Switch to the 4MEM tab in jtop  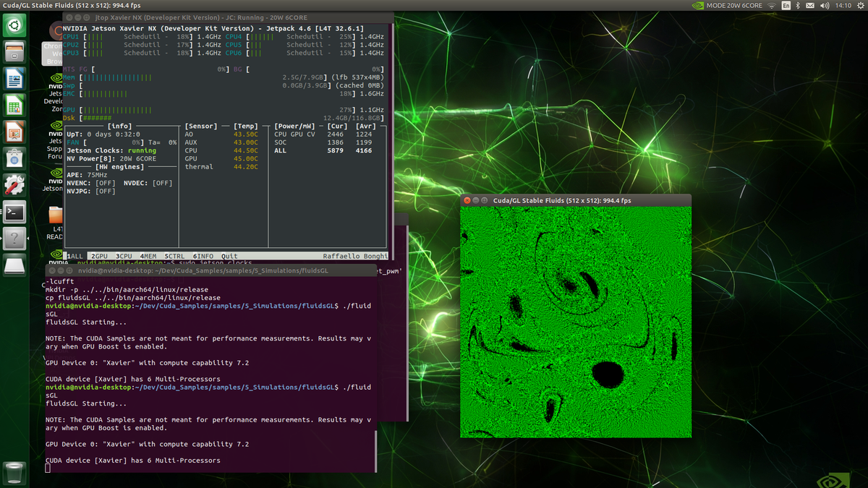point(148,256)
